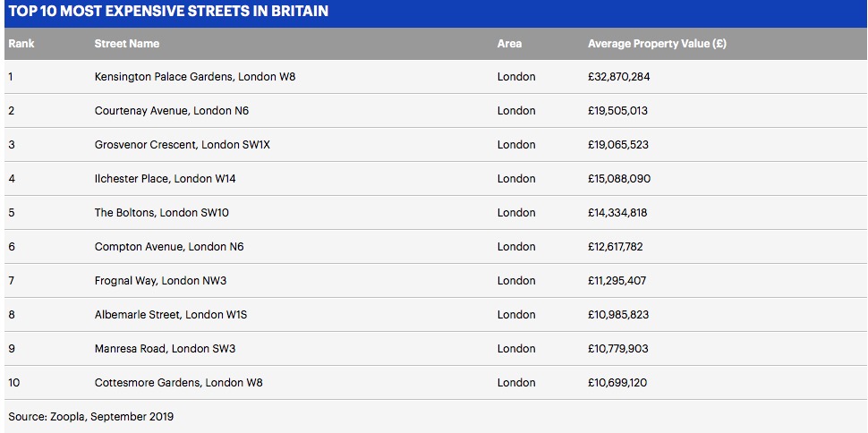This screenshot has height=433, width=868.
Task: Click The Boltons, London SW10
Action: (x=162, y=213)
